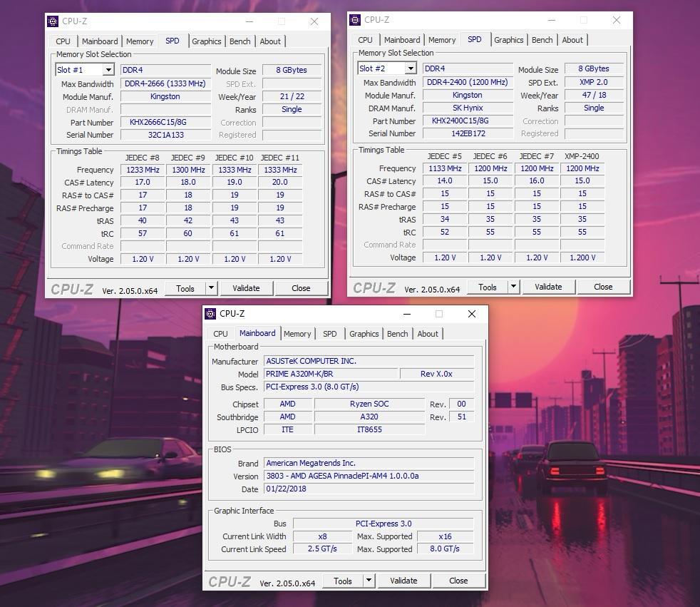
Task: Expand Tools arrow in Slot #2 window
Action: pyautogui.click(x=514, y=287)
